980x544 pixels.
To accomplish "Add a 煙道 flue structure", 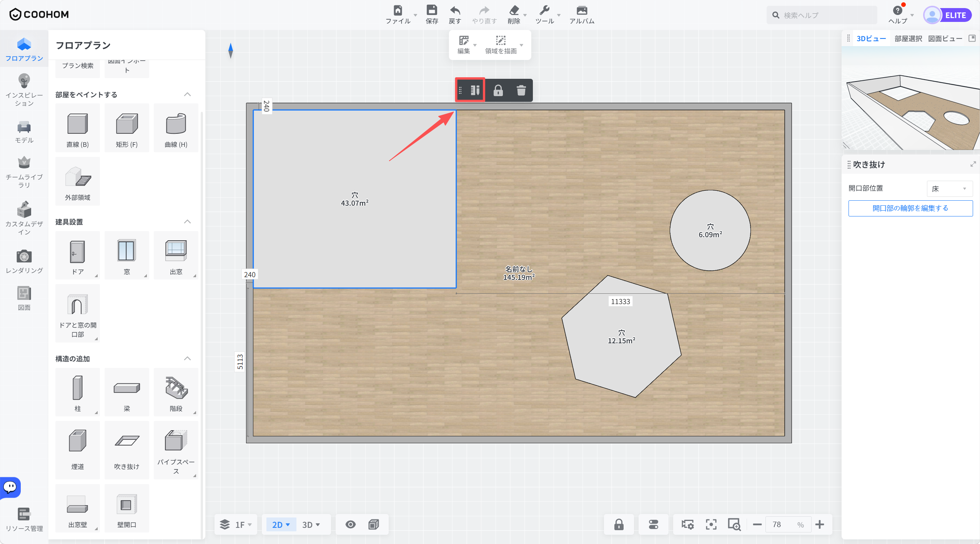I will click(78, 450).
